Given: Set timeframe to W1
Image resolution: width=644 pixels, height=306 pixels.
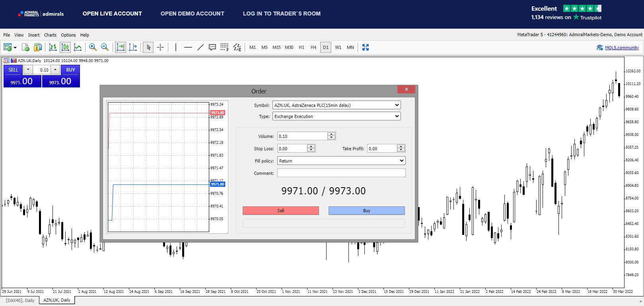Looking at the screenshot, I should 338,47.
